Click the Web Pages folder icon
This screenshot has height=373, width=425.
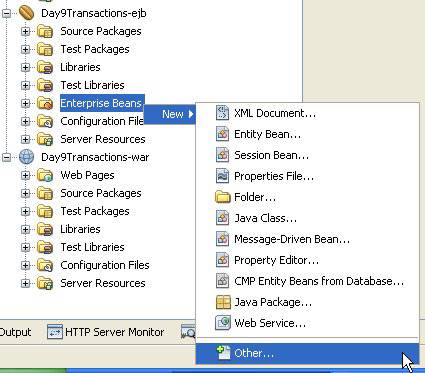45,175
